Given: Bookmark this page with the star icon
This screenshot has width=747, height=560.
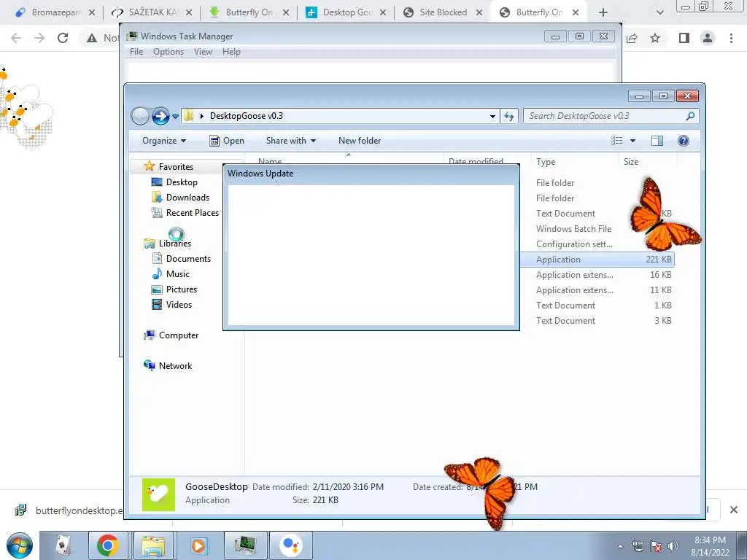Looking at the screenshot, I should [656, 38].
